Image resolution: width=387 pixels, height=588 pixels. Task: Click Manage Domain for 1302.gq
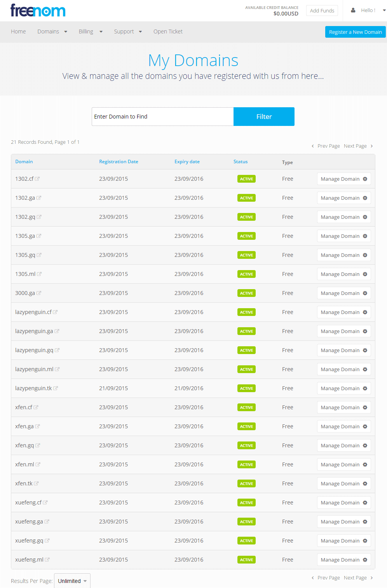click(x=344, y=217)
